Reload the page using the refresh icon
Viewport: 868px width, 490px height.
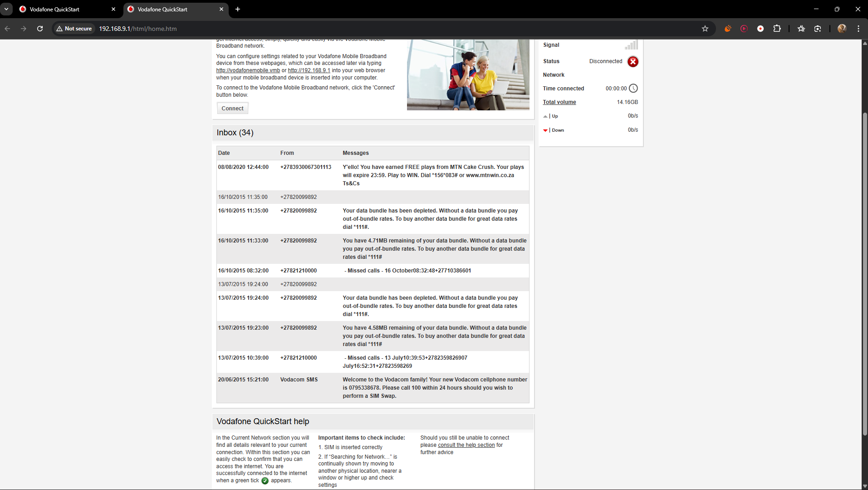pos(40,29)
